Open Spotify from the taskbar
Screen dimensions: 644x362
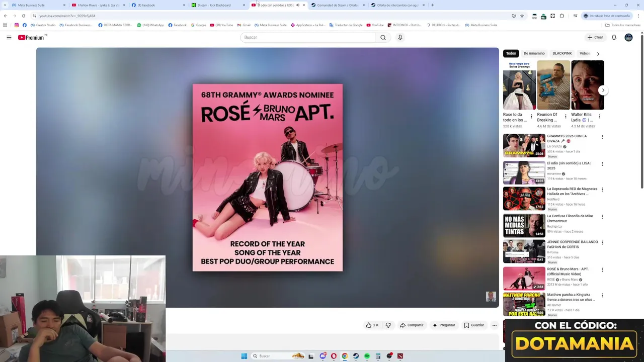tap(367, 356)
